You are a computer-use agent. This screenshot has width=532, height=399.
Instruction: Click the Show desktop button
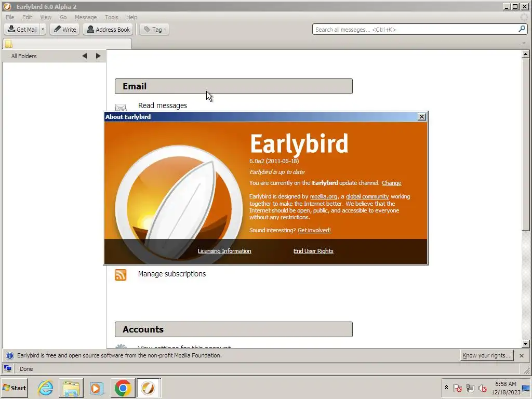(x=526, y=388)
